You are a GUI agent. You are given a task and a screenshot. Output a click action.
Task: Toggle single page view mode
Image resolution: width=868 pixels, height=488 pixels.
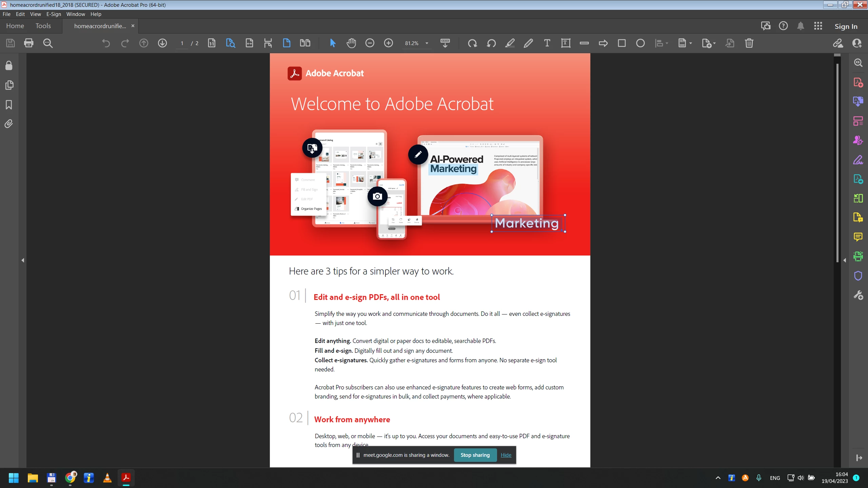pos(286,43)
